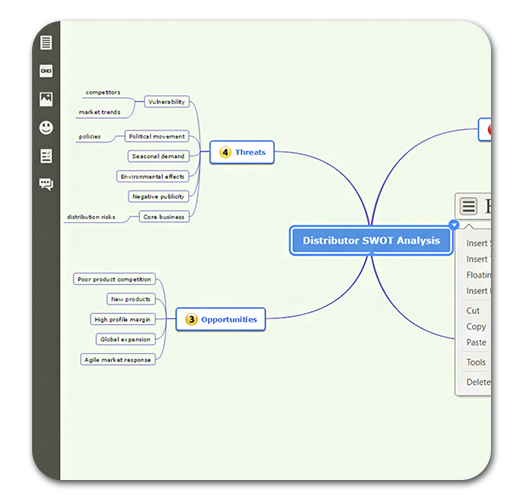This screenshot has width=522, height=500.
Task: Select Delete in the context menu
Action: click(478, 382)
